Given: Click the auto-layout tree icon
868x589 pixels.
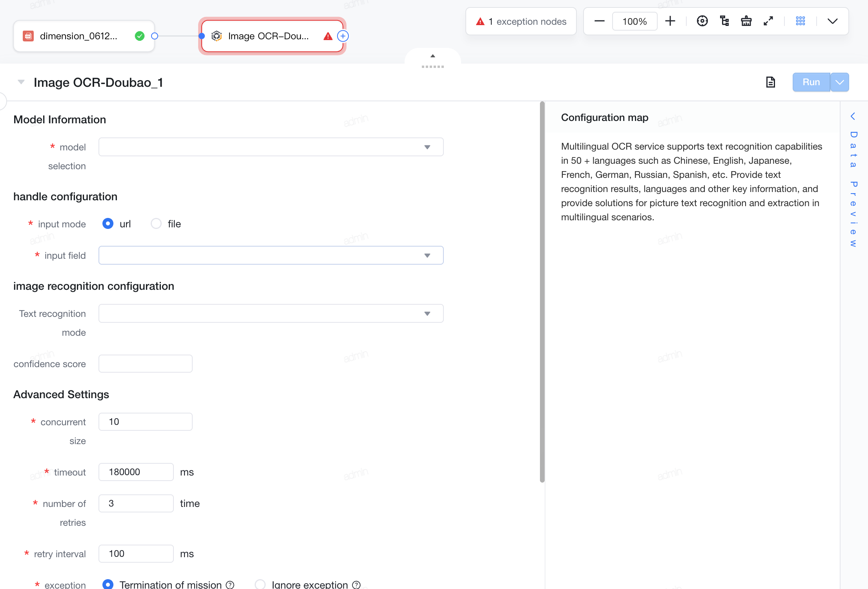Looking at the screenshot, I should coord(724,21).
